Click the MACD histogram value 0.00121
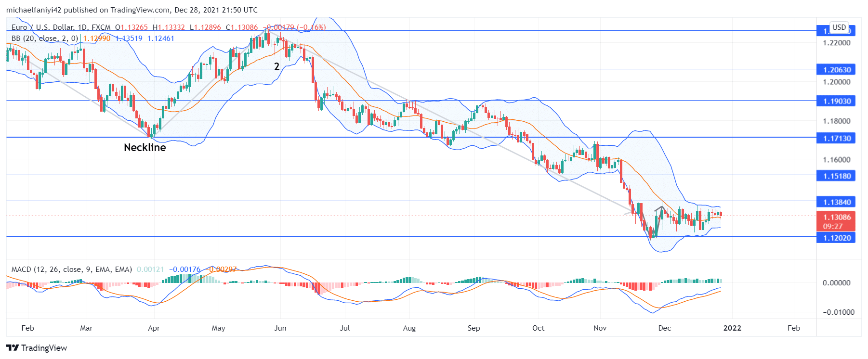 [x=150, y=269]
